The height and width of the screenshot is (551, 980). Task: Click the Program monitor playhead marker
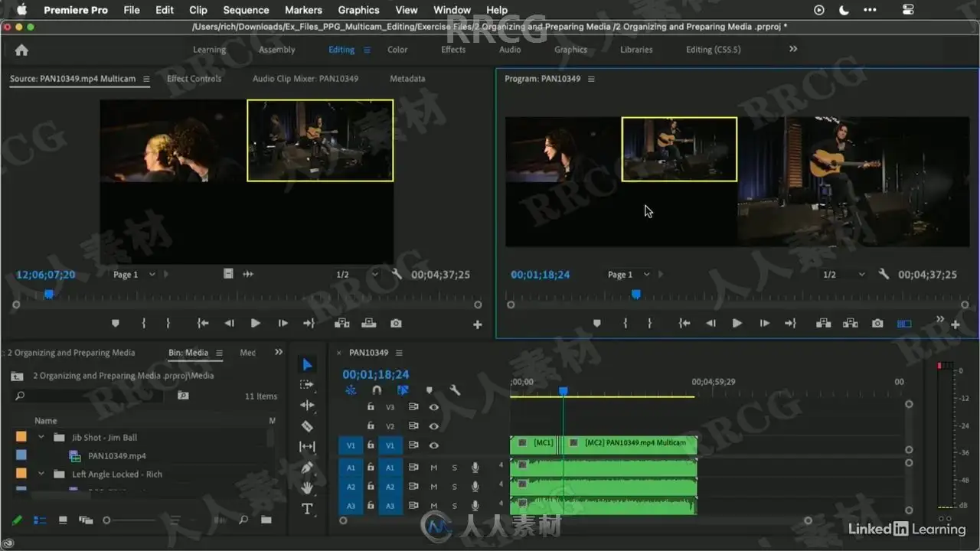coord(635,294)
